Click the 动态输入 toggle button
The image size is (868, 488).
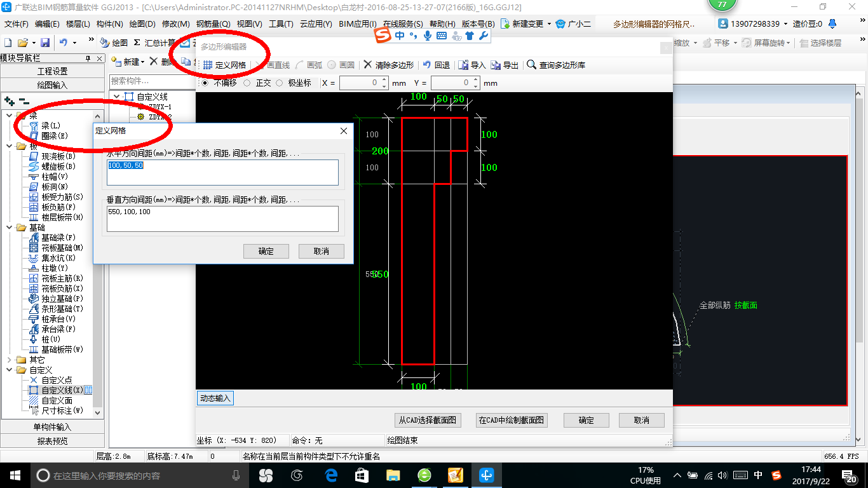(215, 398)
